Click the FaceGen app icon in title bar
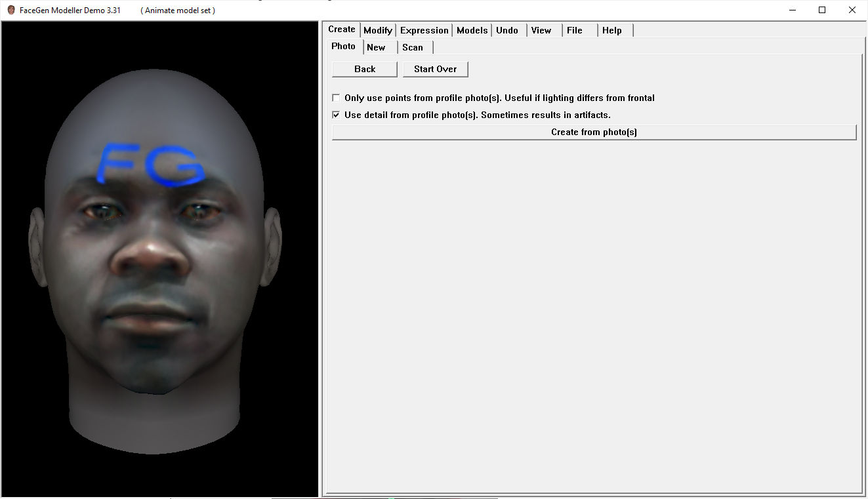The width and height of the screenshot is (868, 499). (x=11, y=10)
